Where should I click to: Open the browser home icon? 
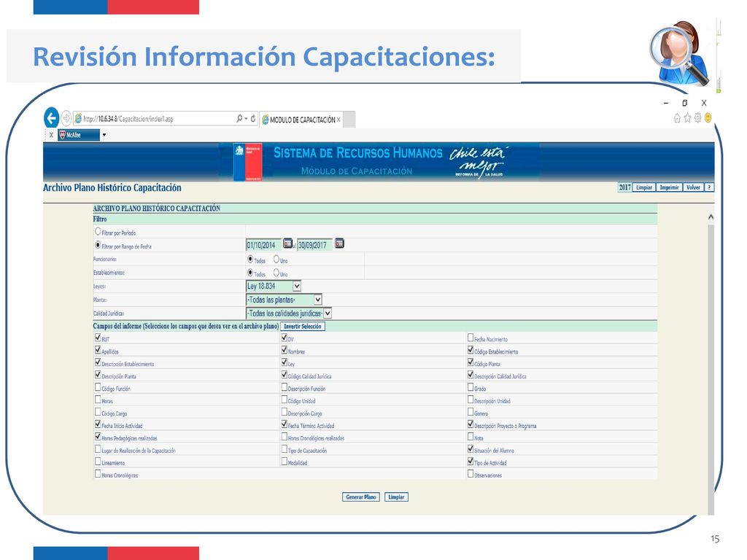point(677,118)
